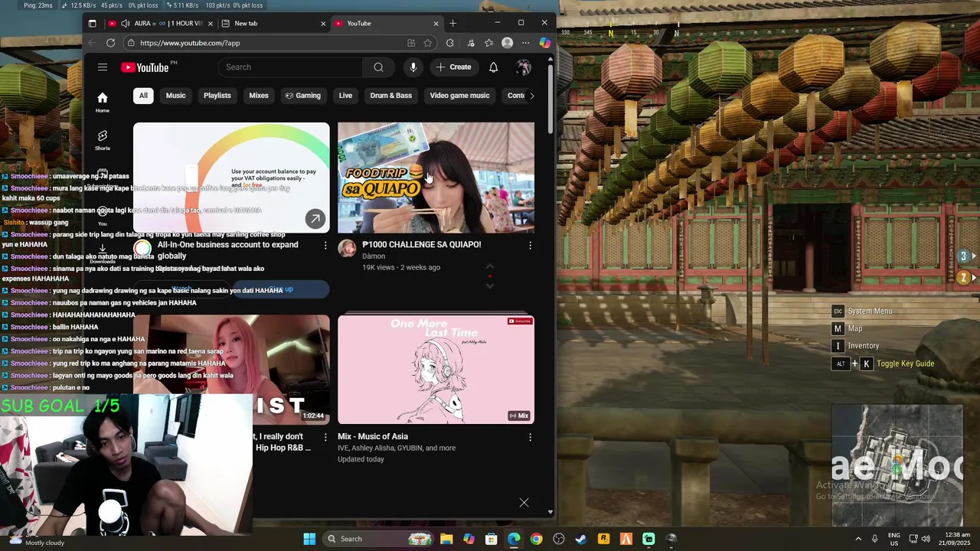Image resolution: width=980 pixels, height=551 pixels.
Task: Open the ₱1000 CHALLENGE SA QUIAPO! title
Action: pos(422,245)
